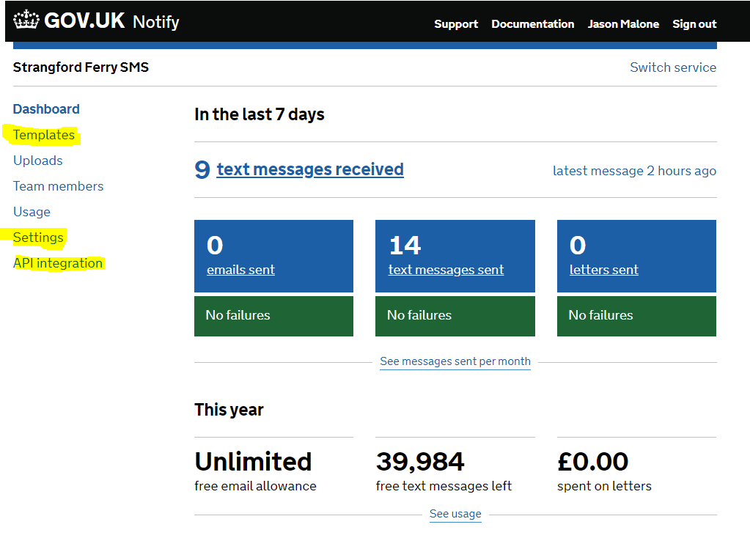Viewport: 750px width, 560px height.
Task: View the 14 text messages sent
Action: click(x=445, y=270)
